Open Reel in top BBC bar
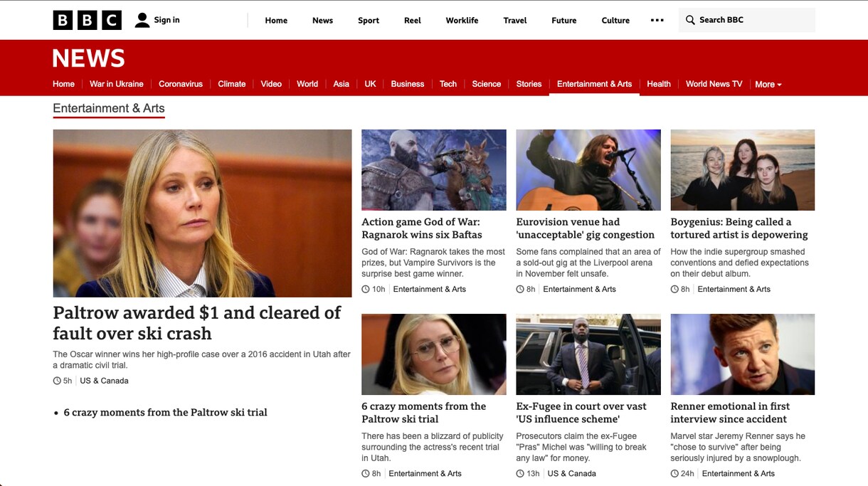Image resolution: width=868 pixels, height=486 pixels. 413,20
